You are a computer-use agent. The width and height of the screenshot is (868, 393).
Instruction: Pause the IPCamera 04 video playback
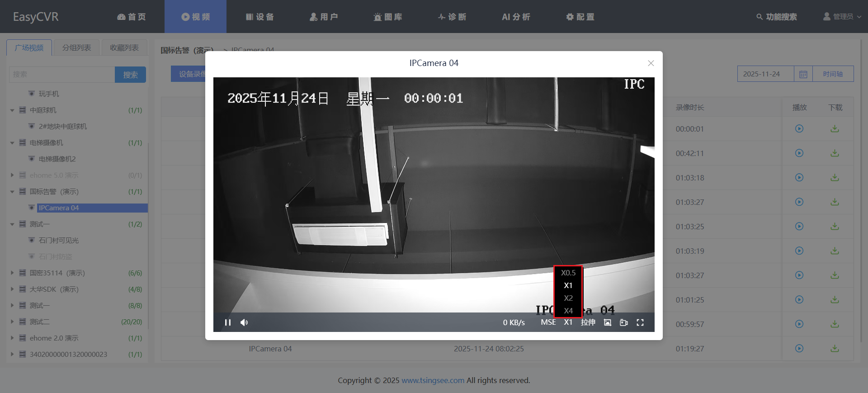click(228, 322)
